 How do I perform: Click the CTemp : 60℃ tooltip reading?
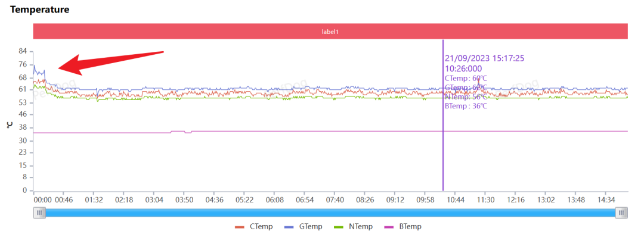466,78
